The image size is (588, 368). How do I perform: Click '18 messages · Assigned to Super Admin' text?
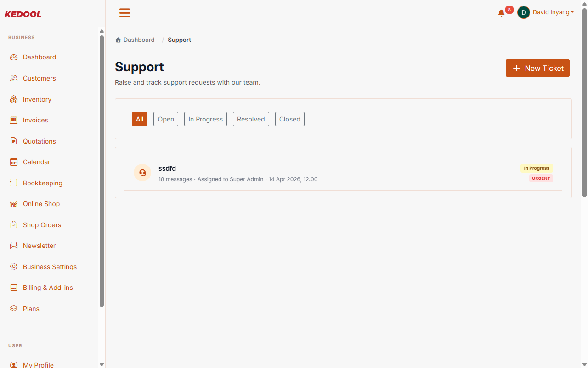211,179
